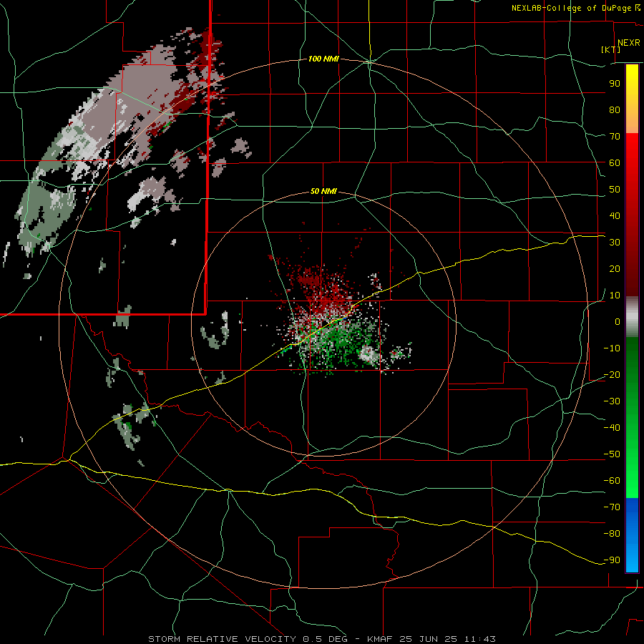This screenshot has height=644, width=644.
Task: Select the -50 value on velocity scale
Action: tap(612, 454)
